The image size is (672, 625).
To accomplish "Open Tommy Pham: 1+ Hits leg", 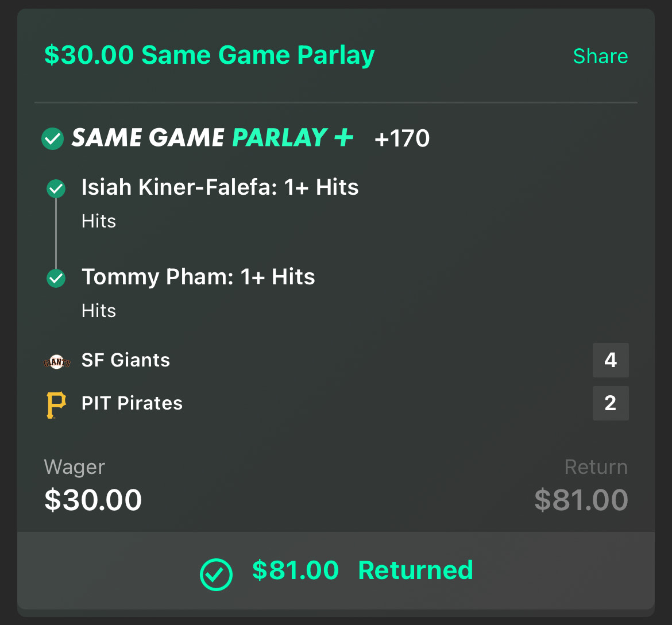I will tap(198, 277).
